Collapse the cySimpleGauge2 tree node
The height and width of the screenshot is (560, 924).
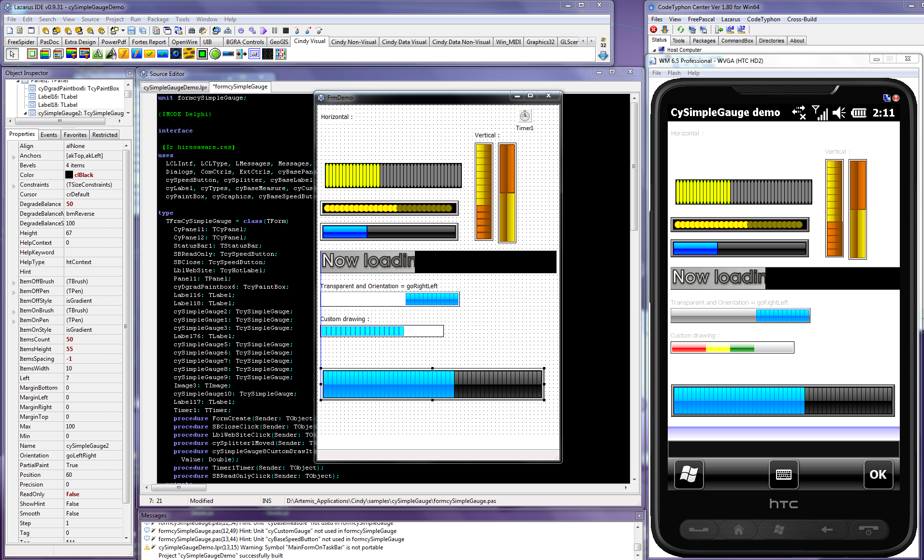pyautogui.click(x=25, y=113)
